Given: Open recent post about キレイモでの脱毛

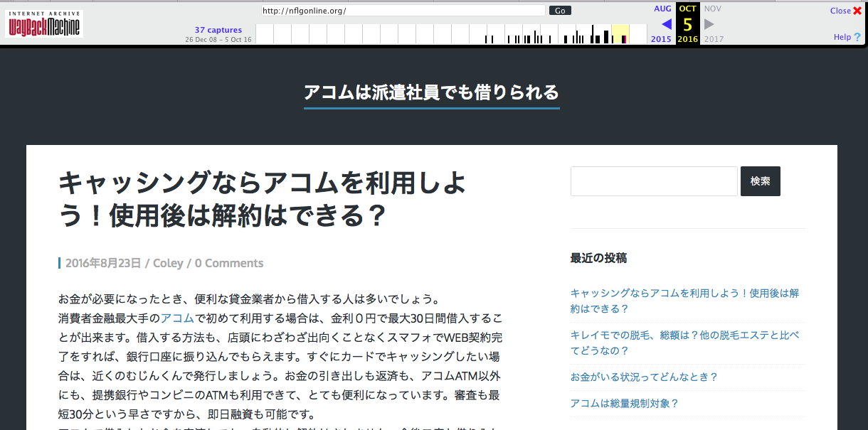Looking at the screenshot, I should click(684, 342).
